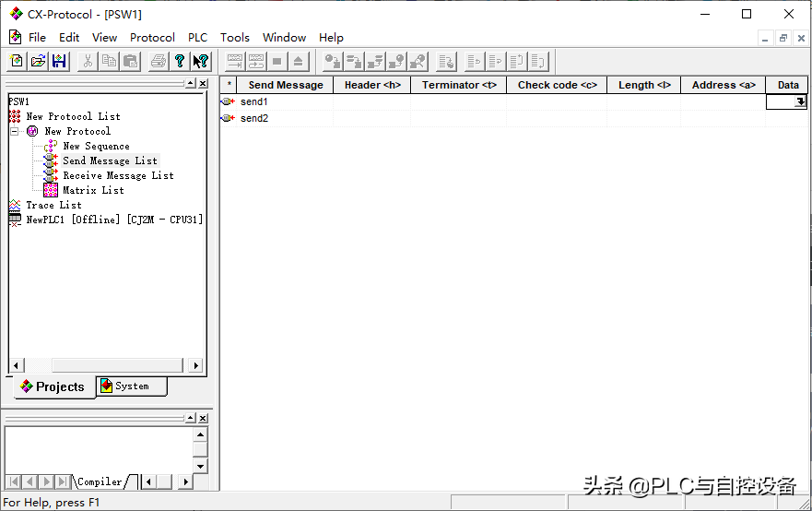
Task: Select the Matrix List icon in tree
Action: (51, 190)
